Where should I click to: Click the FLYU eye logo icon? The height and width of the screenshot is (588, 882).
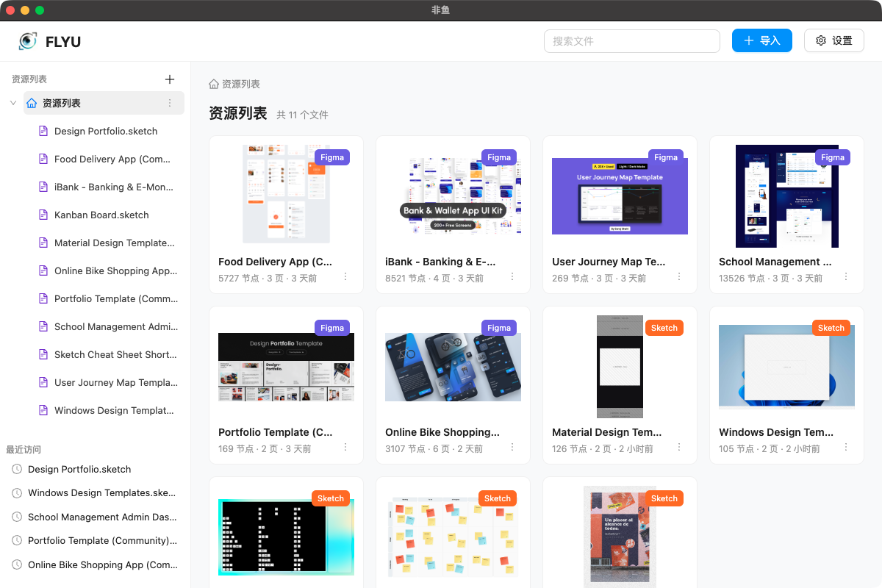[28, 41]
